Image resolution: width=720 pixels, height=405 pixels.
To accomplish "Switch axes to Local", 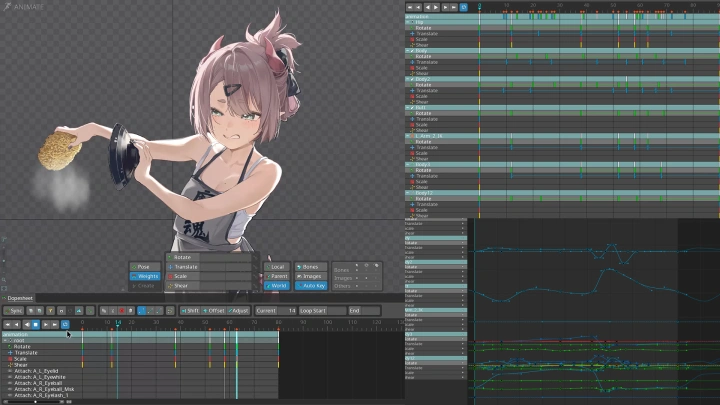I will coord(277,267).
